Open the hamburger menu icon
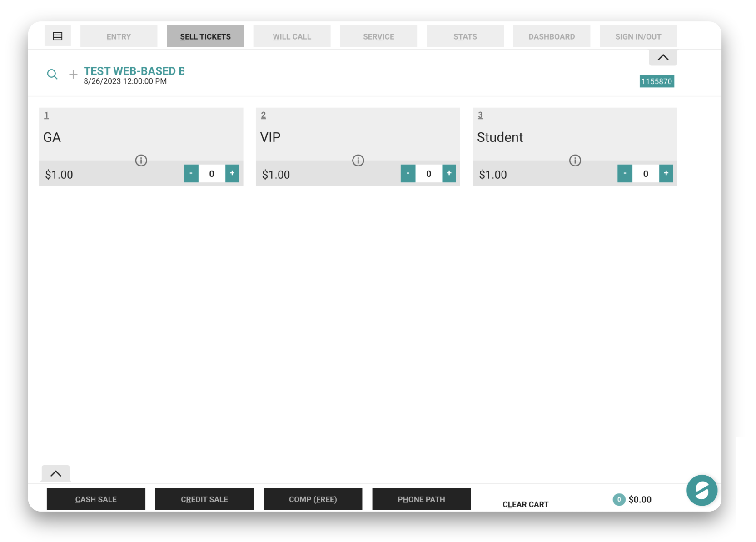Image resolution: width=756 pixels, height=542 pixels. click(58, 36)
